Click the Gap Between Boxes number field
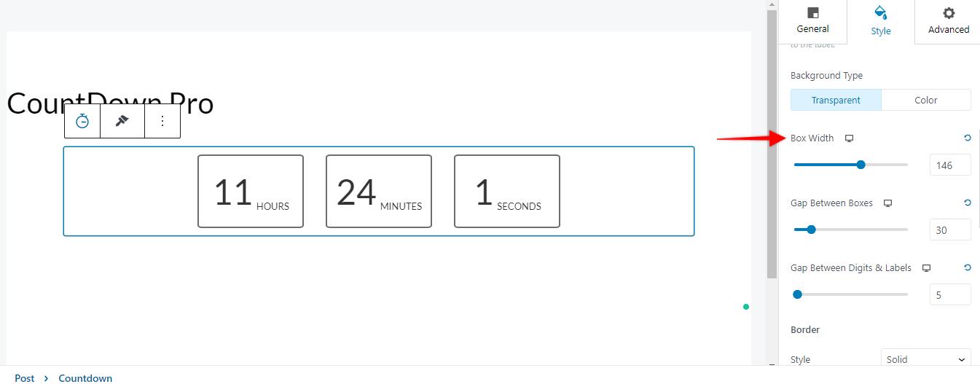This screenshot has height=384, width=980. 949,230
